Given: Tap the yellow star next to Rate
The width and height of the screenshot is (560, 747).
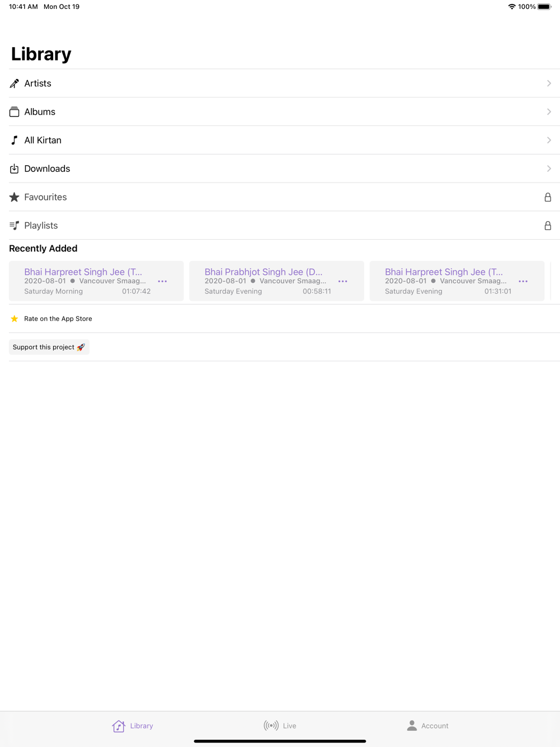Looking at the screenshot, I should coord(15,319).
